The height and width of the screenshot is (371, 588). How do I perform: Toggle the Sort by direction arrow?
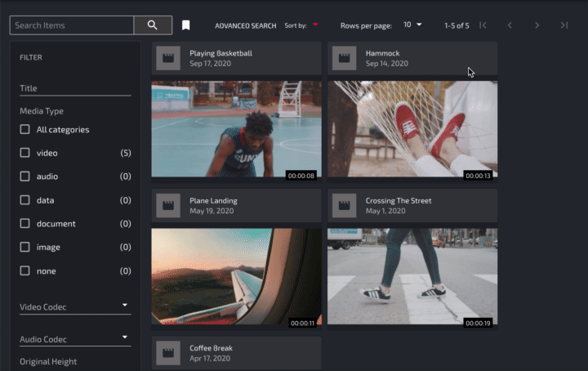(315, 25)
